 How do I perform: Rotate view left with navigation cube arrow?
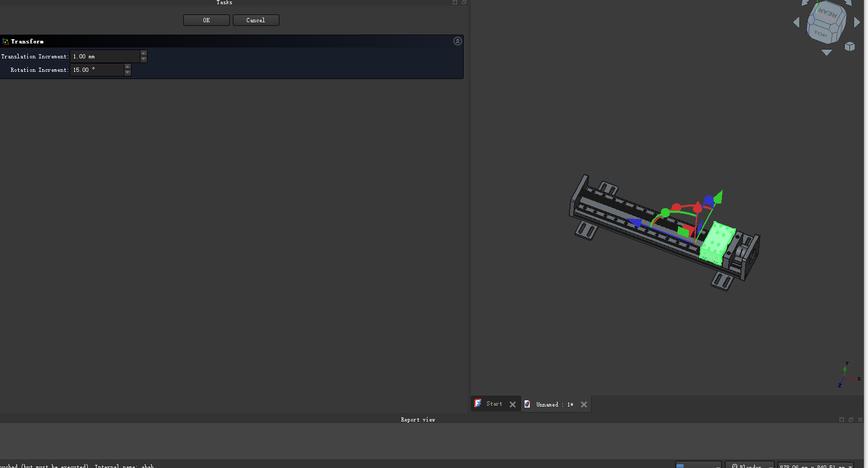(x=796, y=22)
